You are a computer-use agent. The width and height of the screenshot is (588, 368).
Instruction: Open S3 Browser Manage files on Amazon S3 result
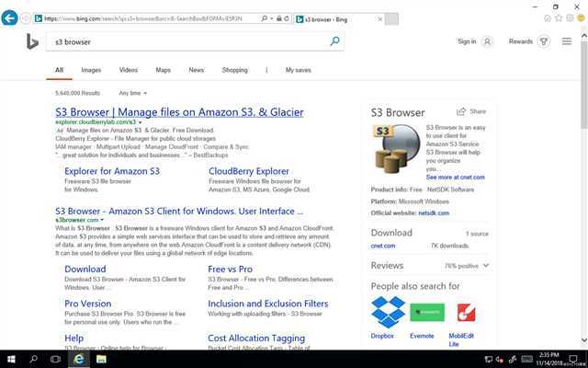tap(179, 112)
